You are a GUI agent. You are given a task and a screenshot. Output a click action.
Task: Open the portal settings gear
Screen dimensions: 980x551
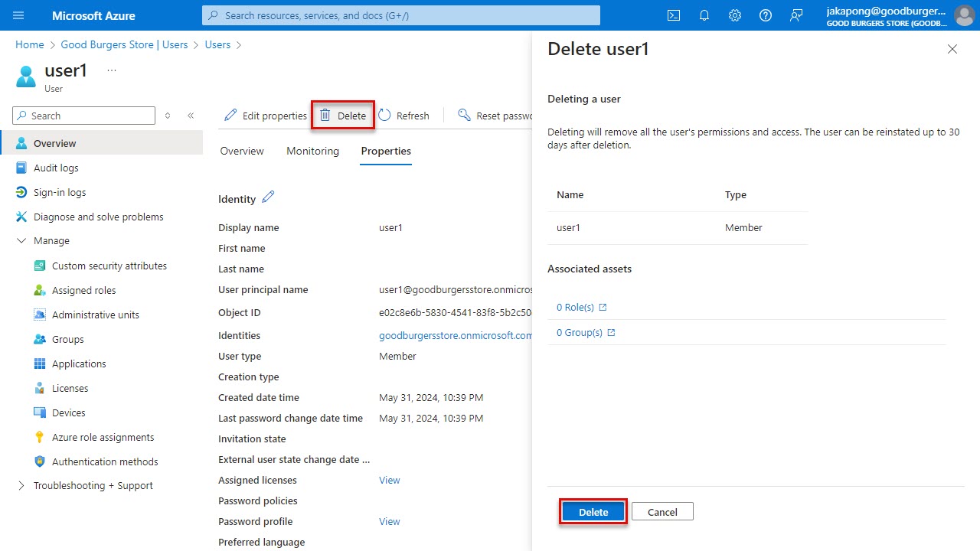734,15
